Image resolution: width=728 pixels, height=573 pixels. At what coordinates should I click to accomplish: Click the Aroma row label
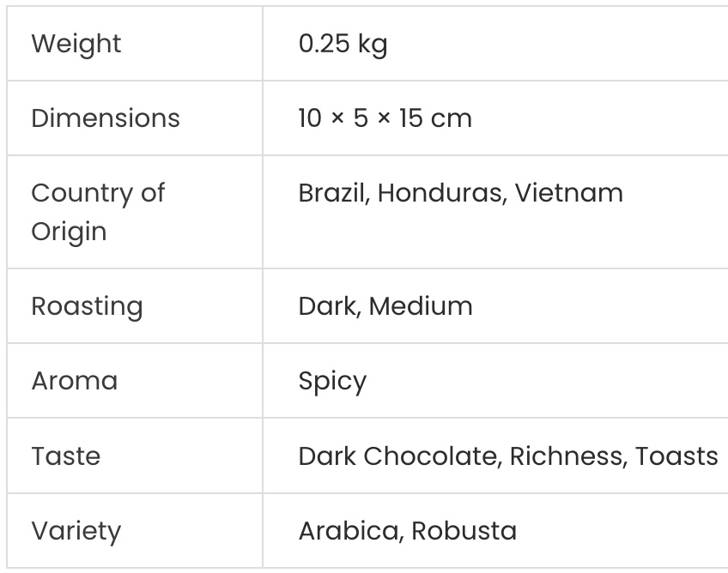(x=74, y=381)
